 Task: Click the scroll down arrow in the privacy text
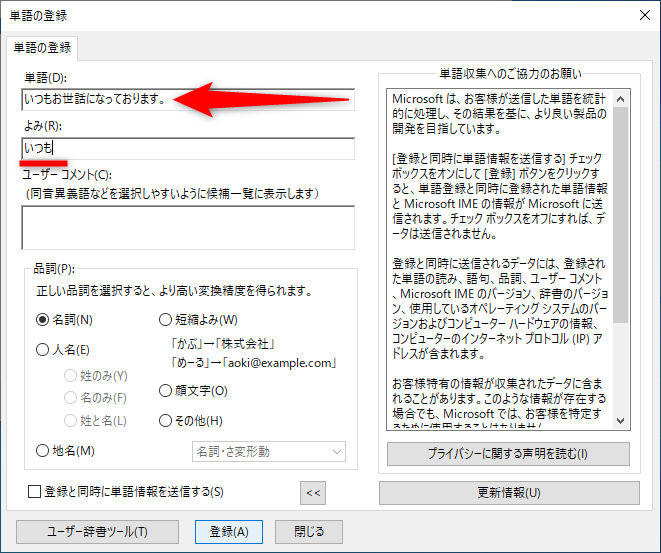621,420
